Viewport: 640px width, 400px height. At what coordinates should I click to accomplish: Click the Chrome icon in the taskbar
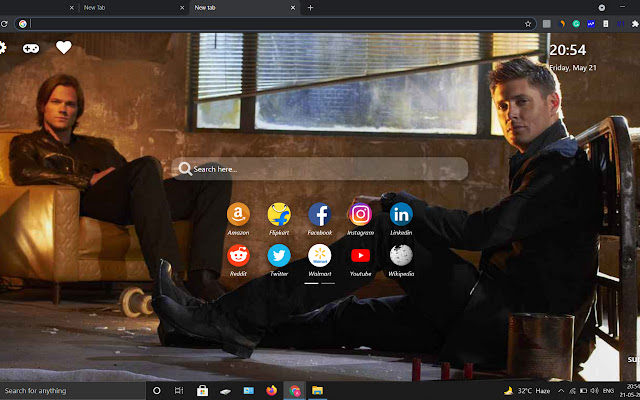[x=295, y=391]
